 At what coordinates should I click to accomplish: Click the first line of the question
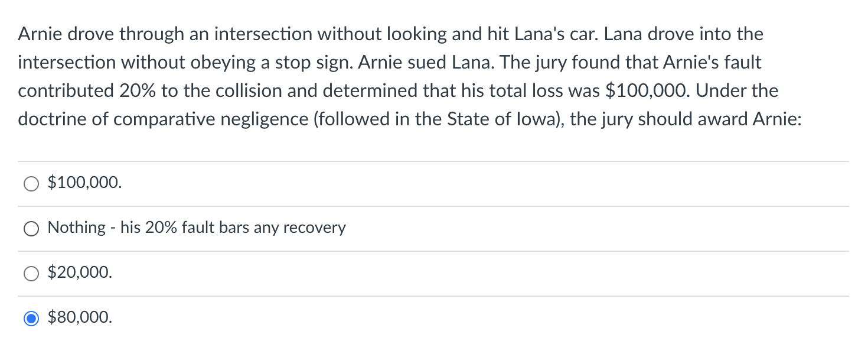pyautogui.click(x=390, y=34)
